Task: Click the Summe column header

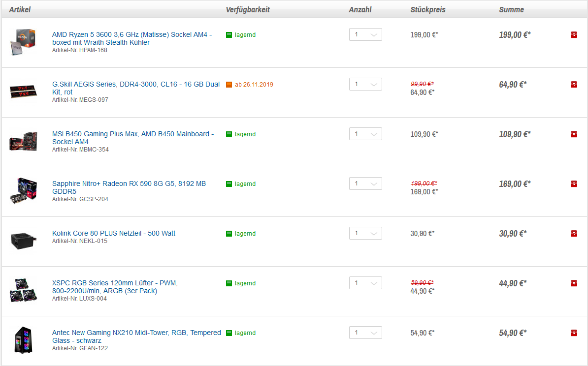Action: [x=512, y=10]
